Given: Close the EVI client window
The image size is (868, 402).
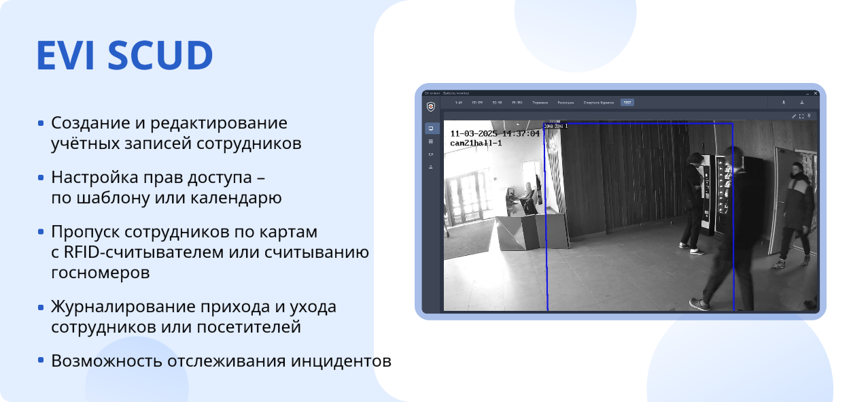Looking at the screenshot, I should [x=815, y=93].
